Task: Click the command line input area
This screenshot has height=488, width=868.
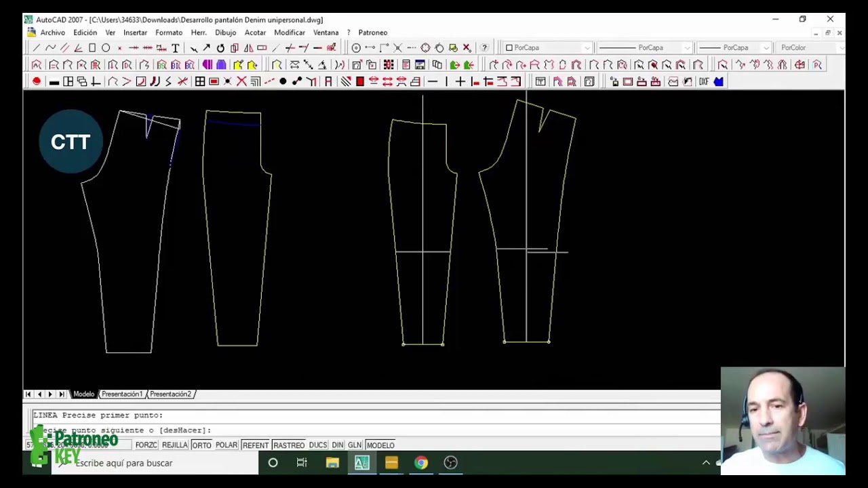Action: pyautogui.click(x=407, y=430)
